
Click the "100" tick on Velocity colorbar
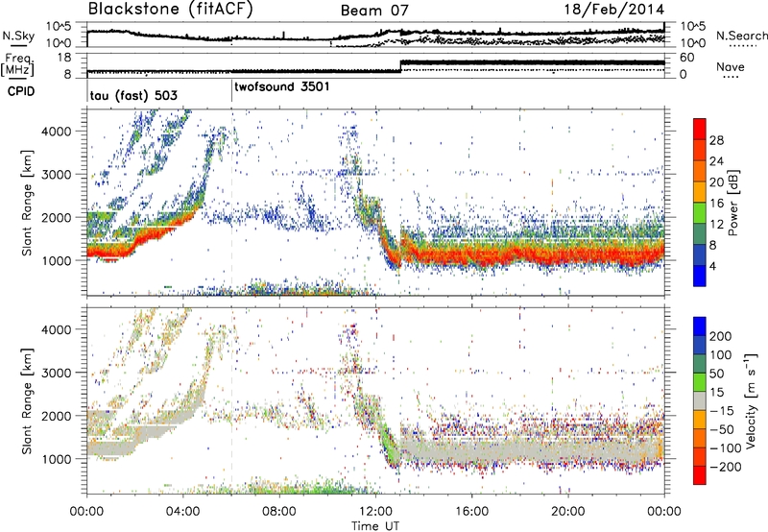coord(721,355)
